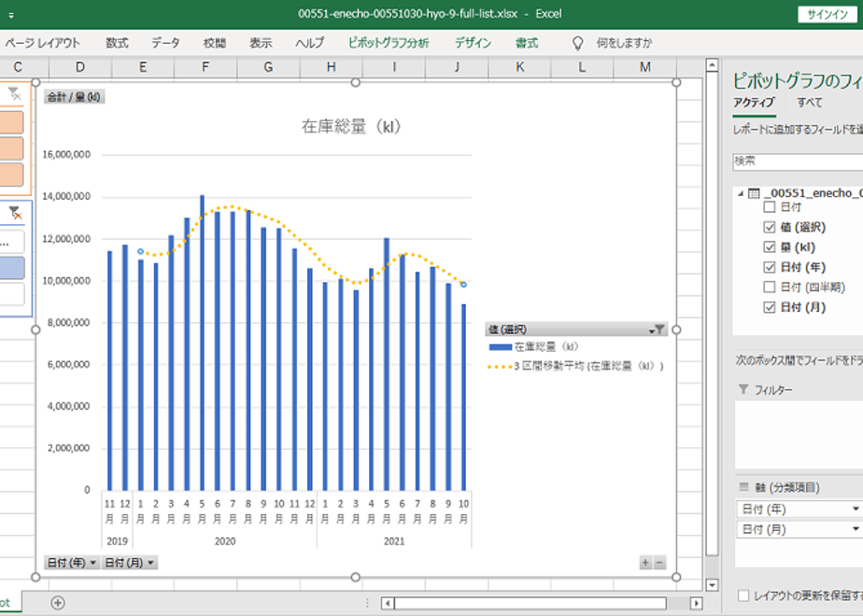Open the 日付 (月) axis area dropdown
The height and width of the screenshot is (616, 863).
(855, 529)
